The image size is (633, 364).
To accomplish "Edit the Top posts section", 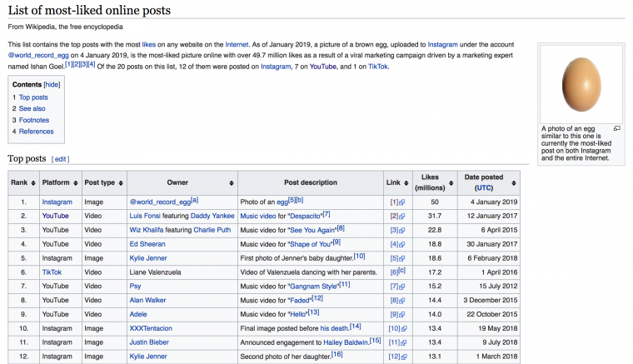I will pyautogui.click(x=61, y=159).
